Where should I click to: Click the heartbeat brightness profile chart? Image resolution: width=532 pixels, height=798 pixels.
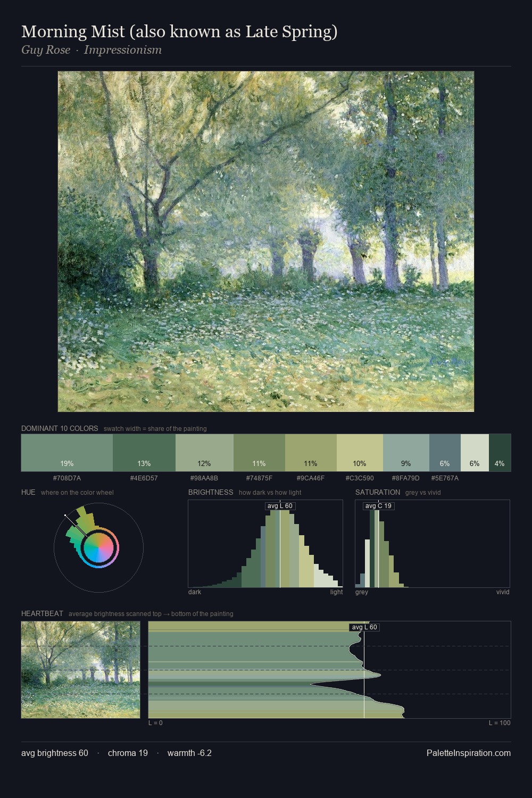pyautogui.click(x=329, y=670)
